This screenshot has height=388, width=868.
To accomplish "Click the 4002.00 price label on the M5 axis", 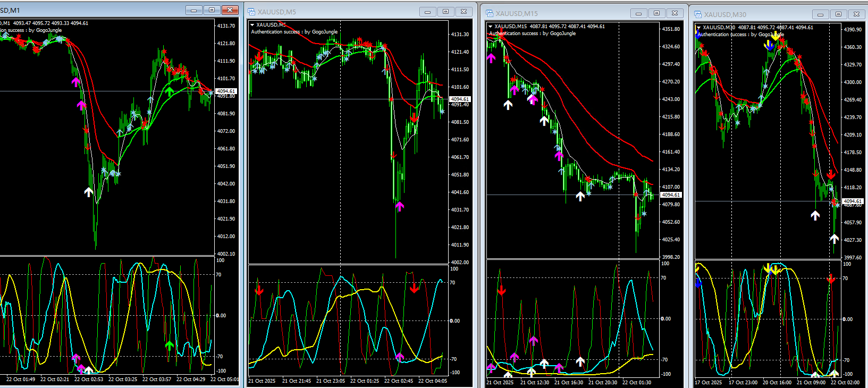I will 460,263.
